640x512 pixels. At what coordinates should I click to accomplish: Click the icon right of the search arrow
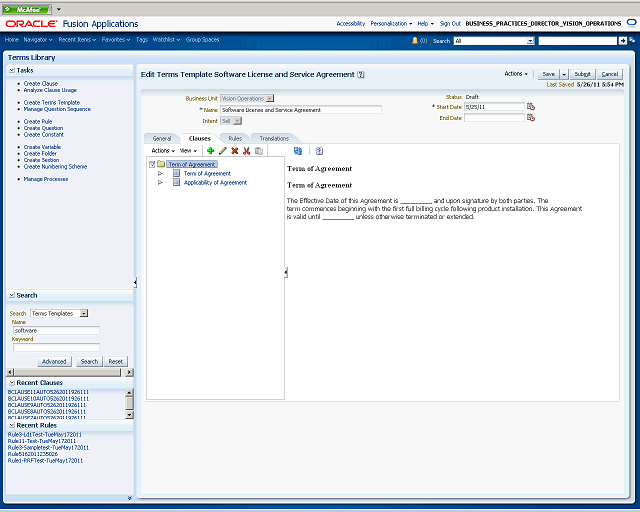(x=632, y=40)
